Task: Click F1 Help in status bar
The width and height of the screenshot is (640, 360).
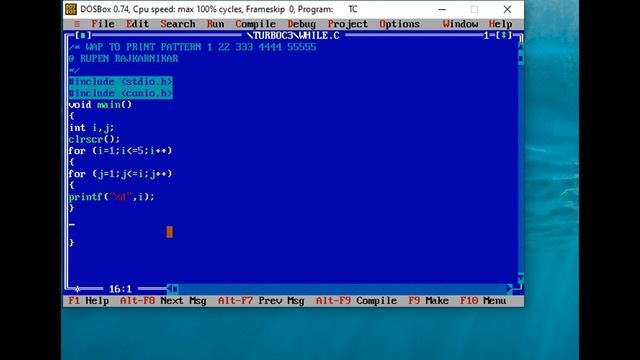Action: coord(89,301)
